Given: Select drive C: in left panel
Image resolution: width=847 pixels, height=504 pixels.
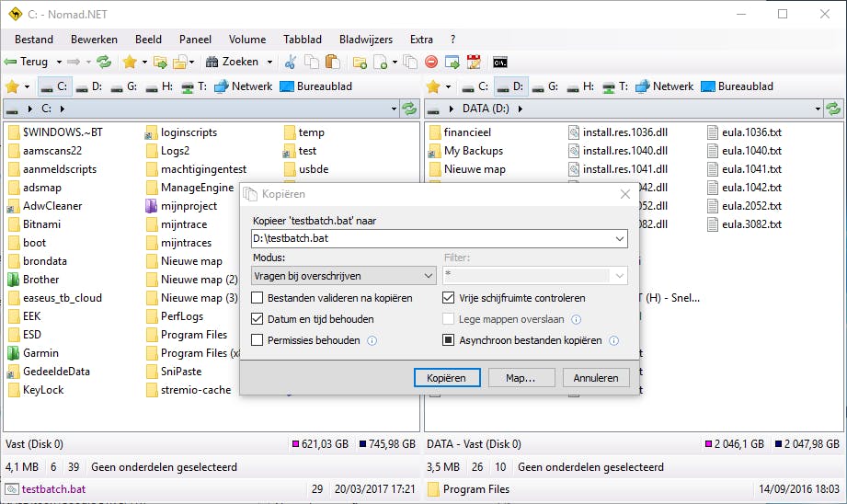Looking at the screenshot, I should click(54, 86).
